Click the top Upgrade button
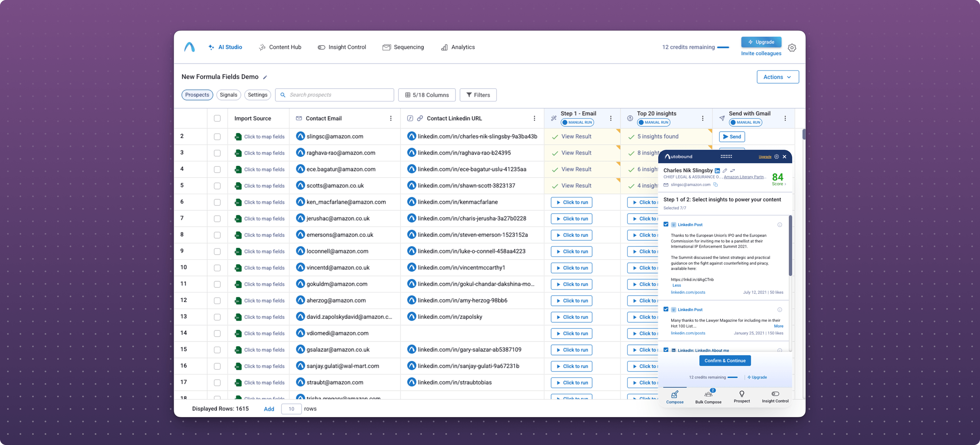 761,42
